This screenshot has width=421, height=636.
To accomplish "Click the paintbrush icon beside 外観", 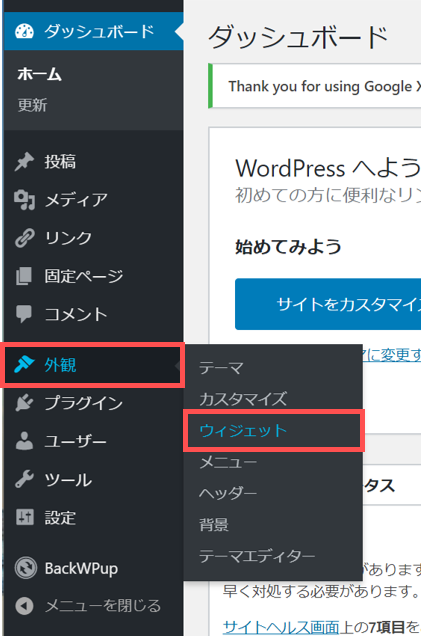I will [x=24, y=364].
